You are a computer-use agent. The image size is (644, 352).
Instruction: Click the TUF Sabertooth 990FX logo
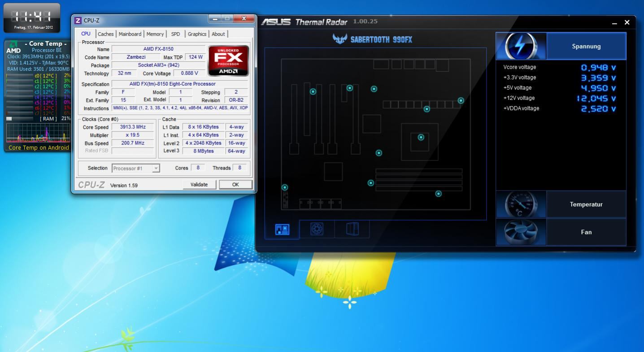click(x=372, y=39)
